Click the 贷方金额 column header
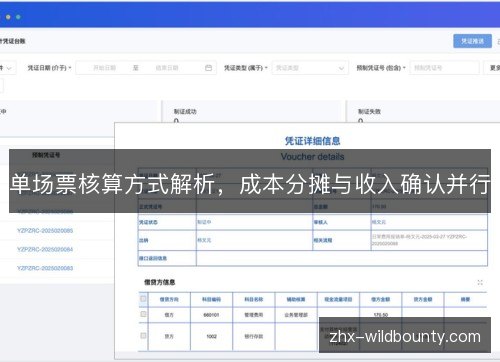This screenshot has width=500, height=362. click(423, 299)
